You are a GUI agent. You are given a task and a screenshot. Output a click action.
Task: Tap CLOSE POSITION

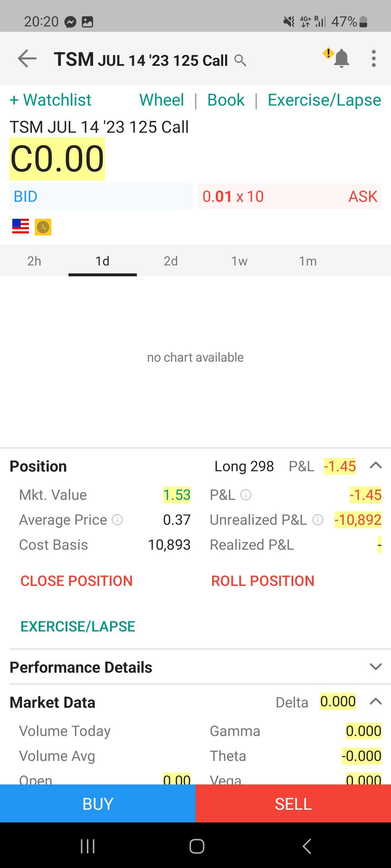(76, 581)
